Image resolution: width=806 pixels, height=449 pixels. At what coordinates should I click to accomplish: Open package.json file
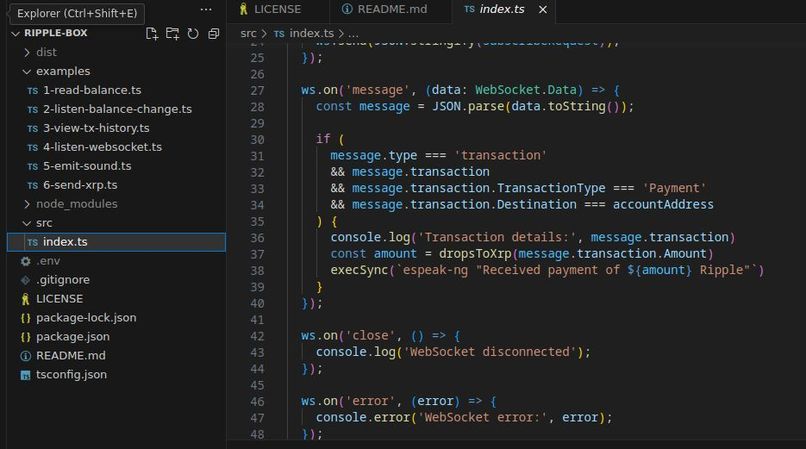point(116,337)
